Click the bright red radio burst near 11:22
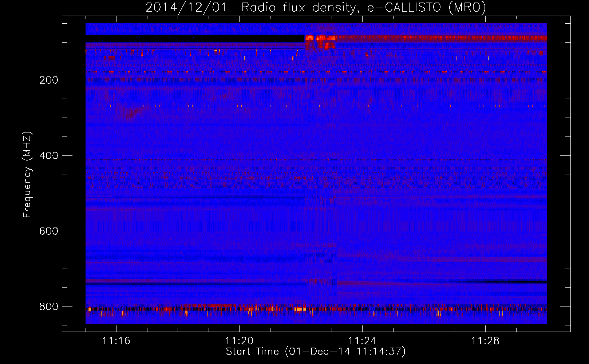This screenshot has height=364, width=589. (x=320, y=42)
